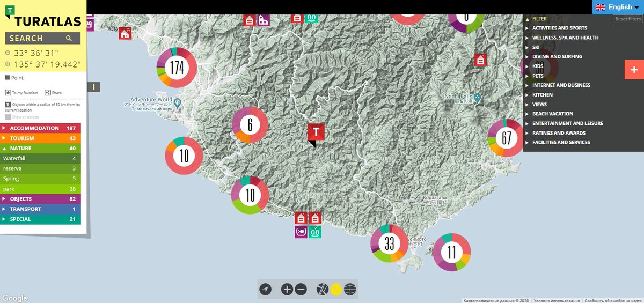
Task: Click the locate-me arrow map control
Action: [x=265, y=290]
